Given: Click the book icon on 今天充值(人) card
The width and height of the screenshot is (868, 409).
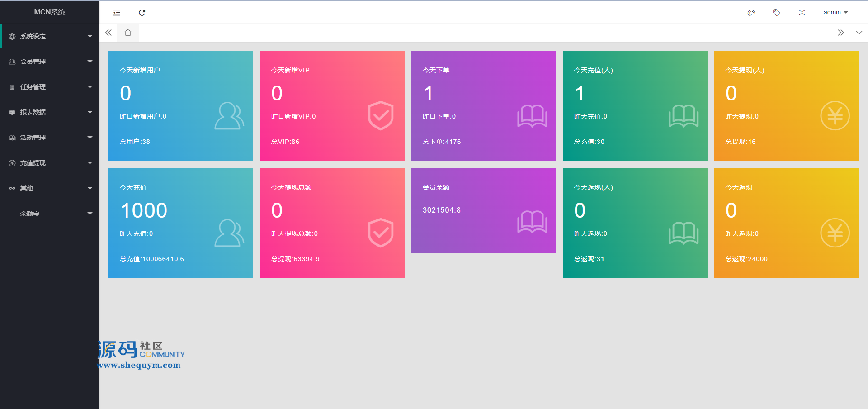Looking at the screenshot, I should pos(684,116).
